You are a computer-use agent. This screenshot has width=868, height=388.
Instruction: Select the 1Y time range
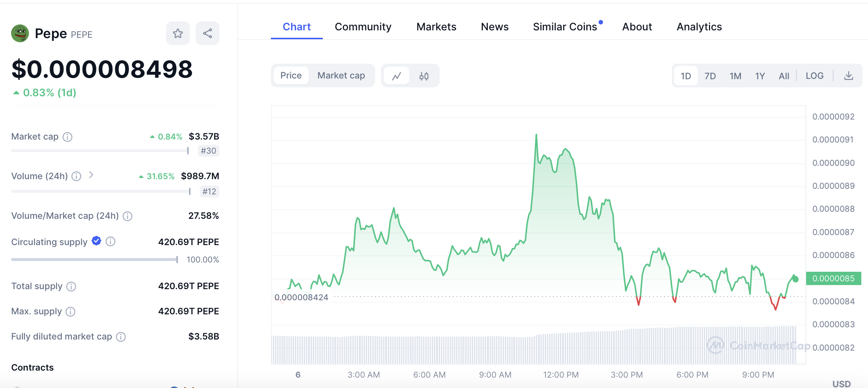(x=760, y=76)
